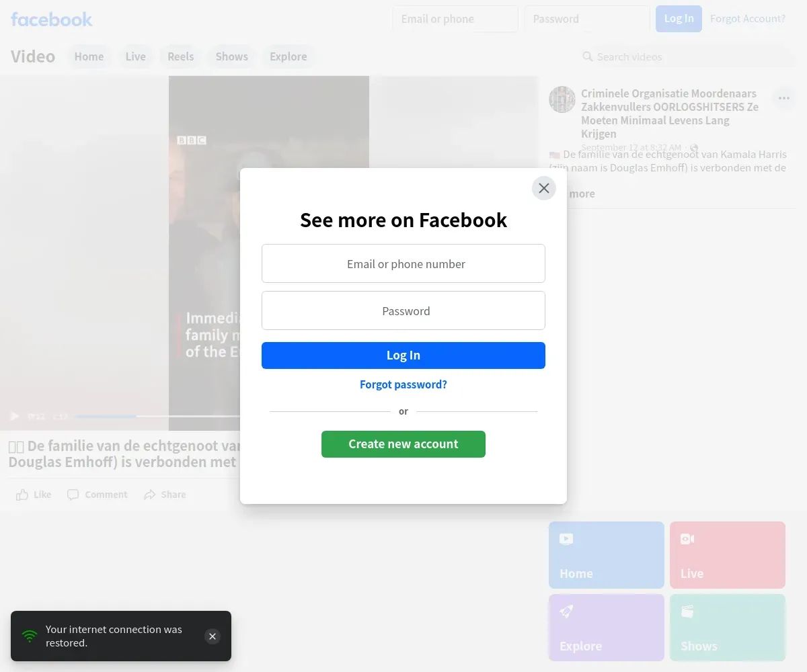The image size is (807, 672).
Task: Open the blue Home tile
Action: (x=607, y=555)
